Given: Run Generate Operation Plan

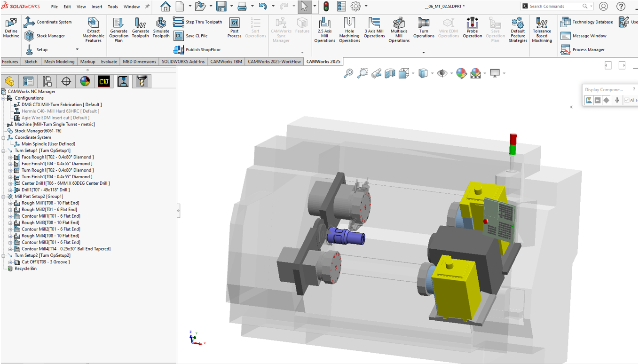Looking at the screenshot, I should 118,30.
